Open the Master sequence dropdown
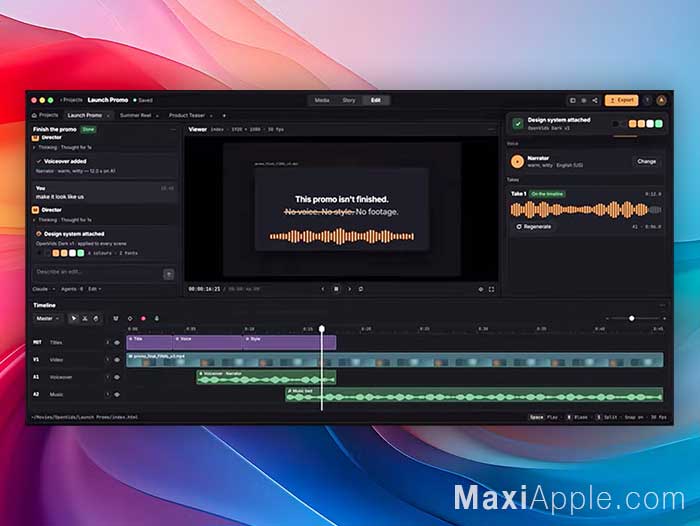 pos(47,318)
